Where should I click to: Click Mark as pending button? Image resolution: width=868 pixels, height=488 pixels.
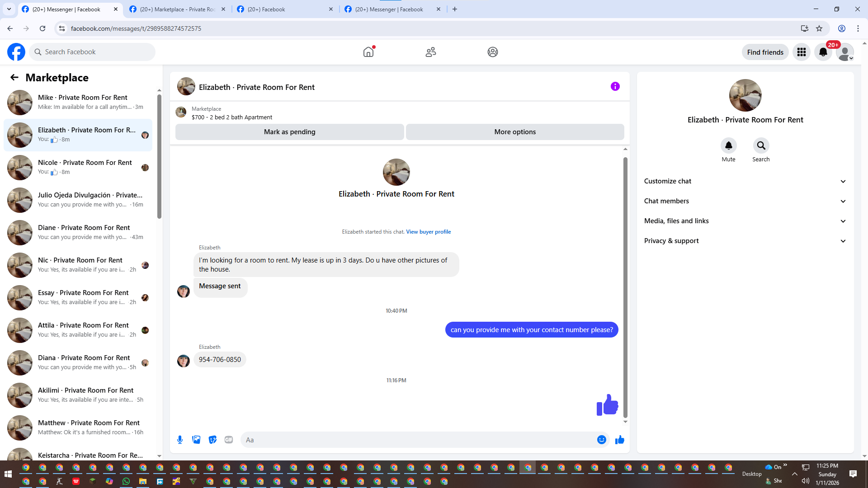click(289, 132)
